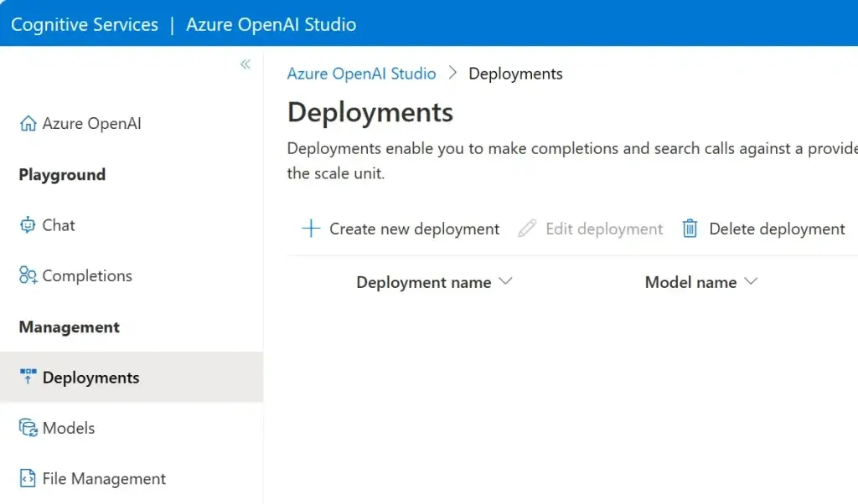Click Delete deployment

click(763, 229)
